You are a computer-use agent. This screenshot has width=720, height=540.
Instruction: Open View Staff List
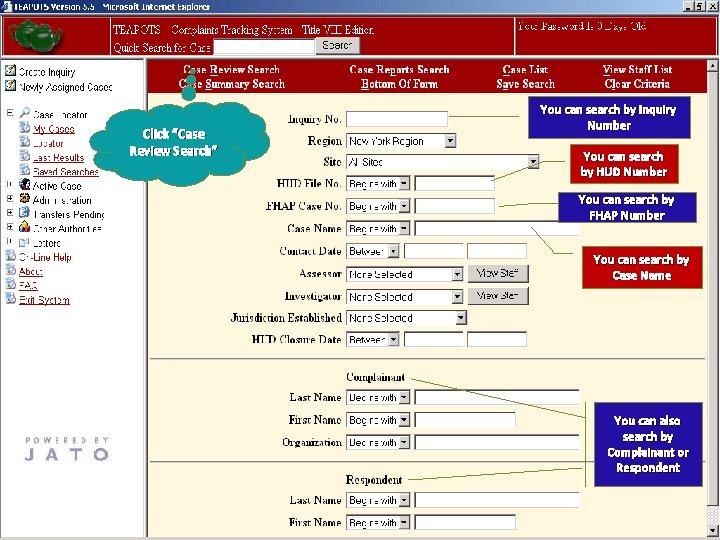[637, 69]
